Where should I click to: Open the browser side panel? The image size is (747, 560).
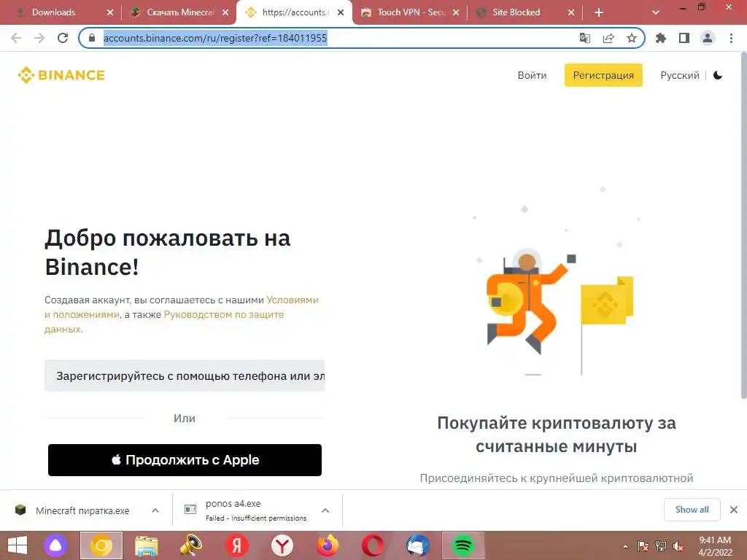click(x=684, y=38)
